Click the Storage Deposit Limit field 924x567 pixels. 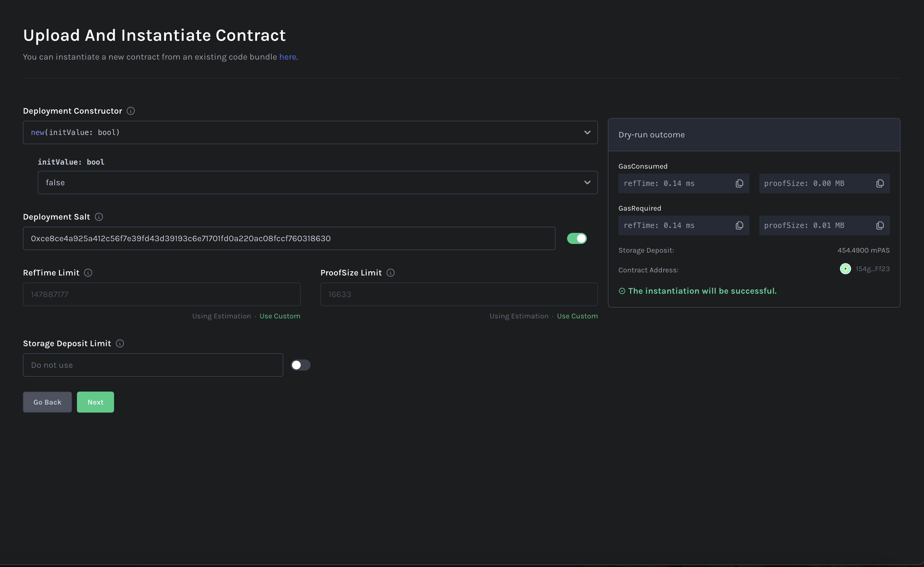(153, 365)
